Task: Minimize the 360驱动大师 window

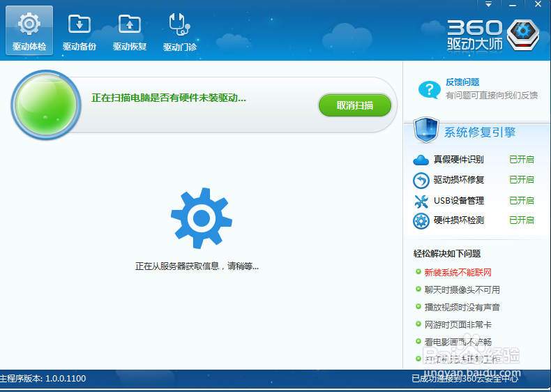Action: click(x=513, y=5)
